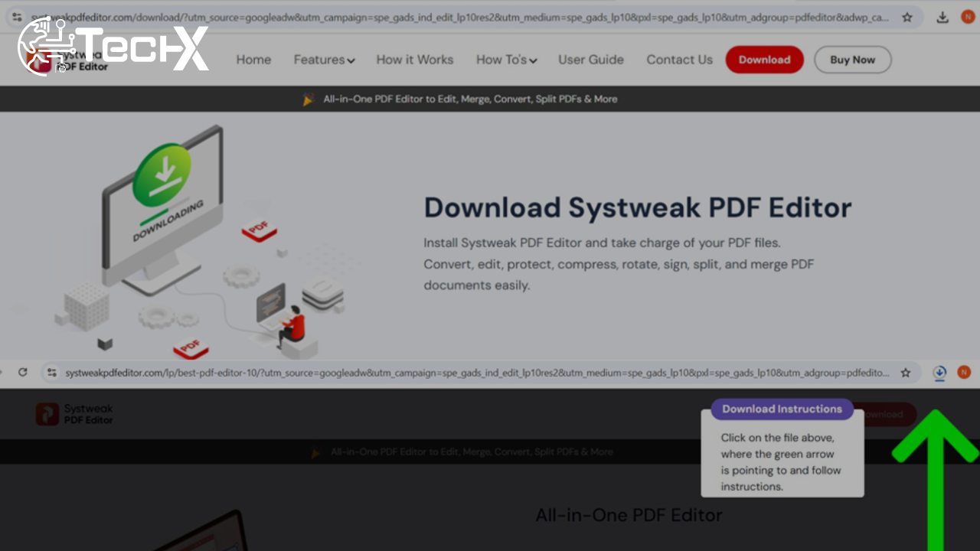Open the download arrow icon the green arrow points to

click(x=939, y=373)
